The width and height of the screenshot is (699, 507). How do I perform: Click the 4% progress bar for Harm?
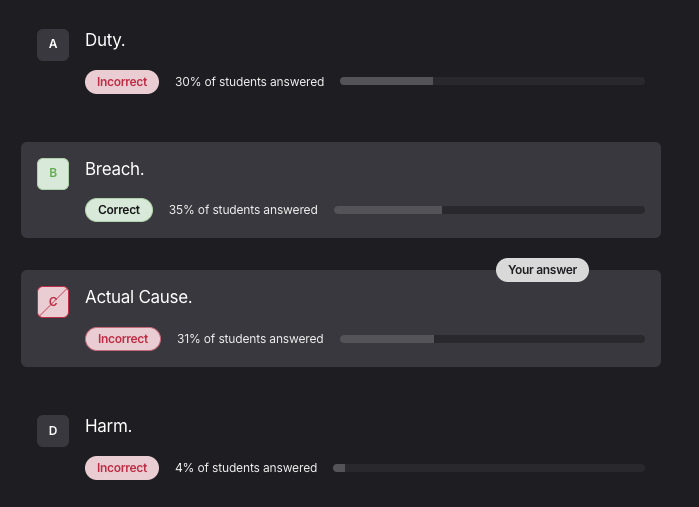489,468
